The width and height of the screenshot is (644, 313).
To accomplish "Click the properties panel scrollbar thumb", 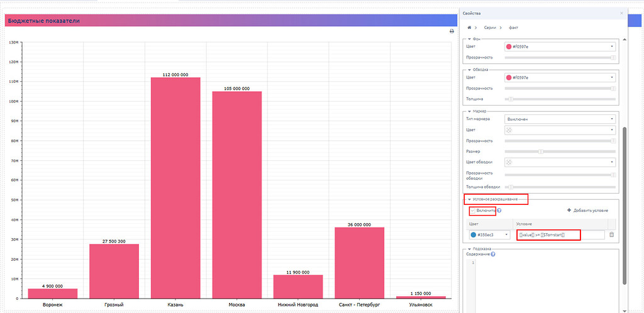I will click(x=625, y=206).
